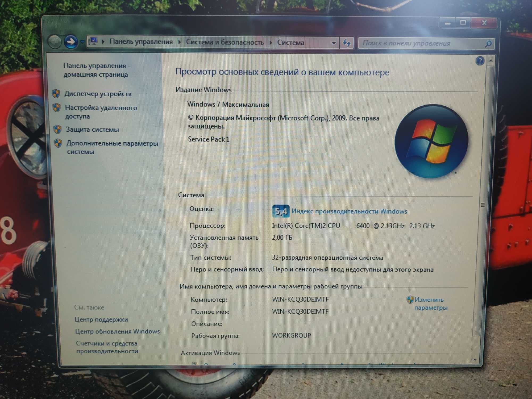Open 'Индекс производительности Windows' link

tap(349, 211)
